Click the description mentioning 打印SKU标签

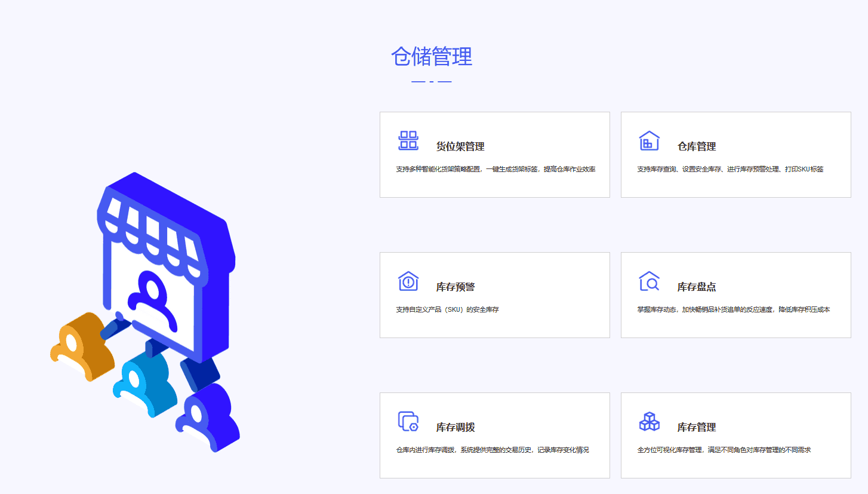pos(730,169)
